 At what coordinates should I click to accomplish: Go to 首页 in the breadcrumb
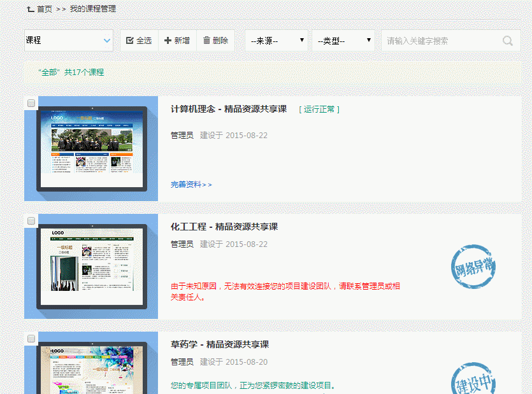tap(45, 9)
